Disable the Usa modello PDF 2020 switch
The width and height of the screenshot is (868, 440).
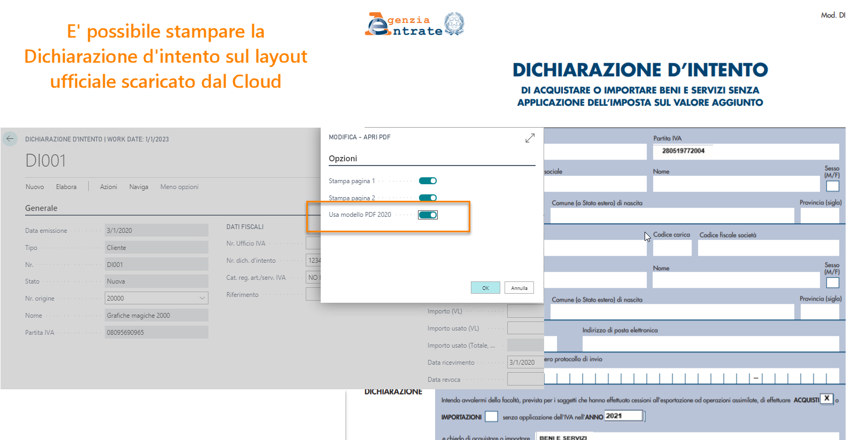coord(428,215)
